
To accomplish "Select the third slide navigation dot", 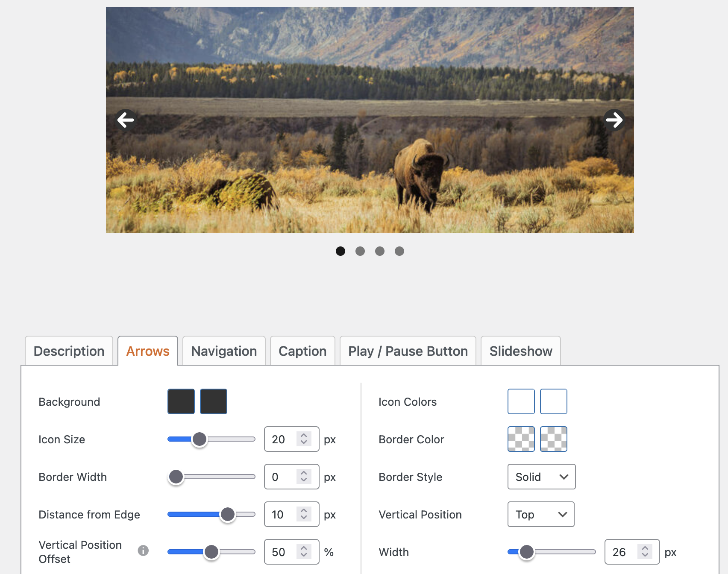I will (x=380, y=251).
